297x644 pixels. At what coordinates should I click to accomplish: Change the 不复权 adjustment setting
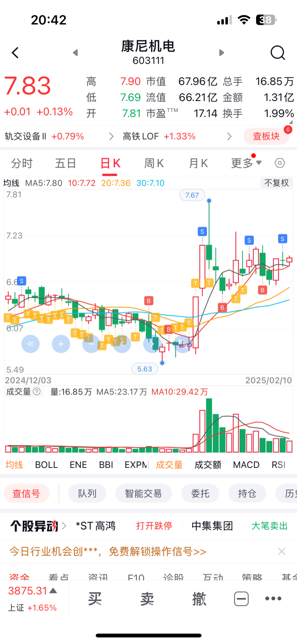[277, 183]
